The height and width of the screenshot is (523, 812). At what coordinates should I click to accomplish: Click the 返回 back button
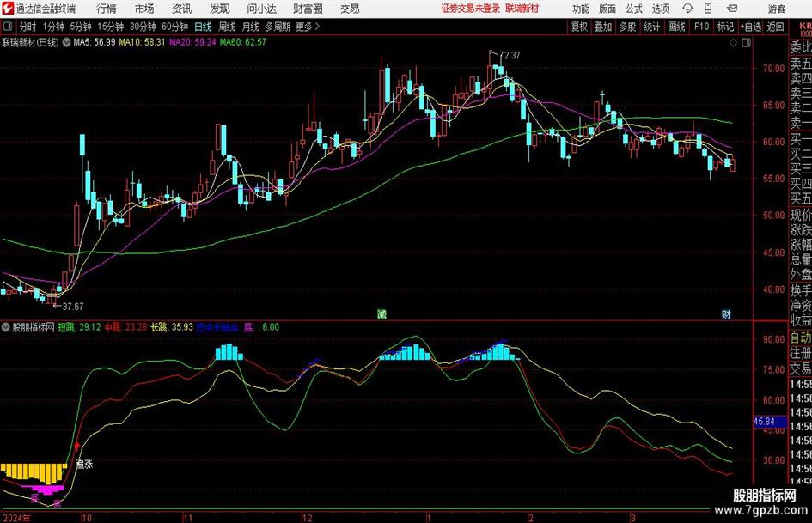(x=775, y=27)
